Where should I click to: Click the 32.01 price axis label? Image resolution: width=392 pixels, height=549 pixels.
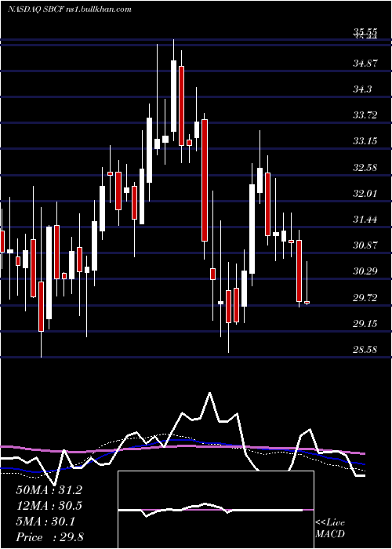point(365,193)
